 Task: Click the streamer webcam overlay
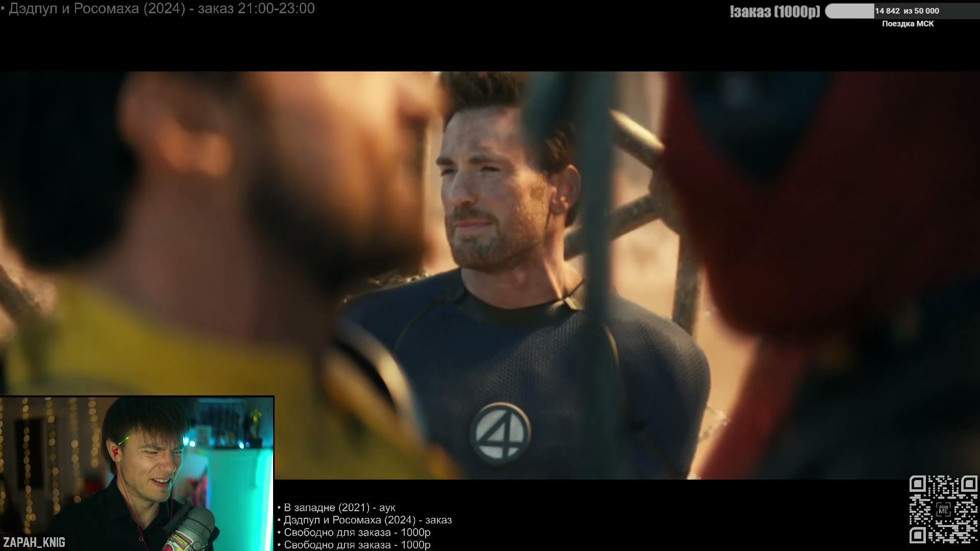click(137, 473)
